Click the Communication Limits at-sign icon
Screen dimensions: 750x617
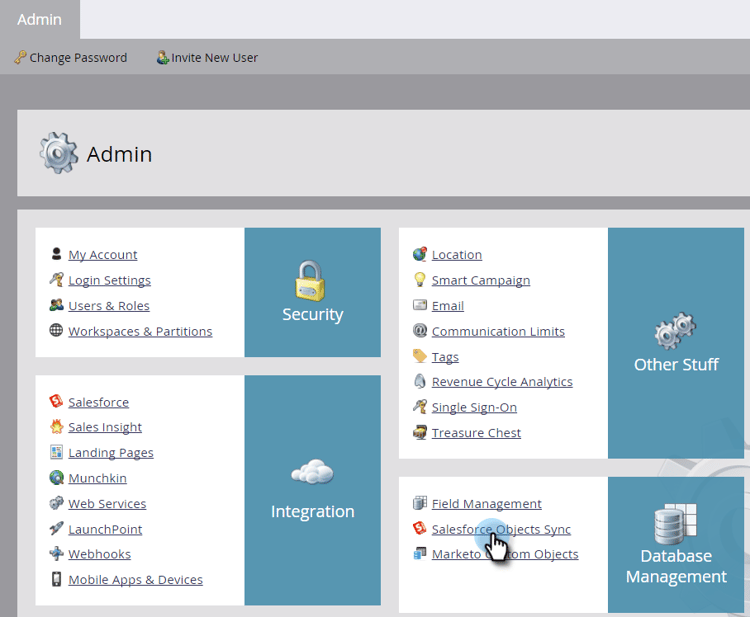point(420,330)
